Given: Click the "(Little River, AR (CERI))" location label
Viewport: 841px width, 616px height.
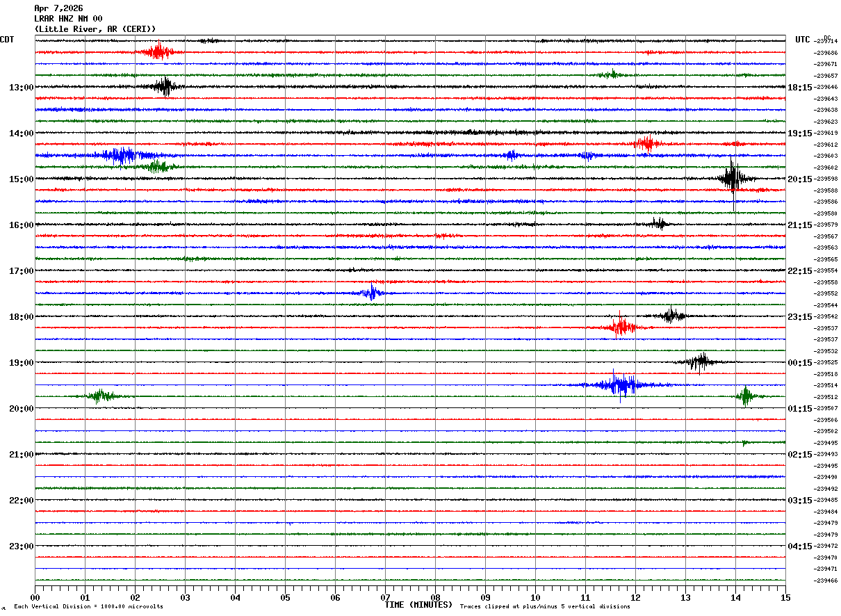Looking at the screenshot, I should click(x=95, y=29).
